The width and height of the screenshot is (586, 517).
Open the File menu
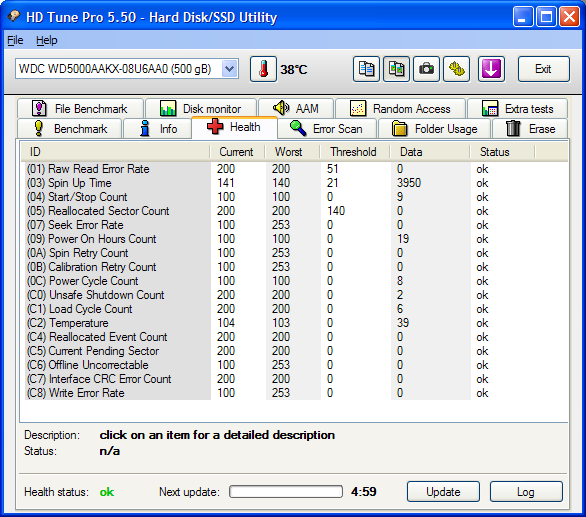[x=15, y=40]
